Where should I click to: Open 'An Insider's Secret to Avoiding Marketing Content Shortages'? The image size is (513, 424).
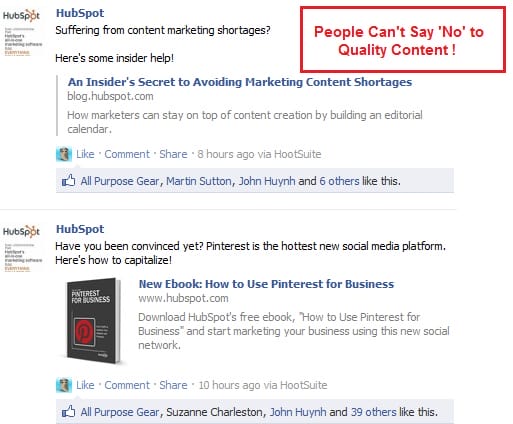tap(240, 82)
